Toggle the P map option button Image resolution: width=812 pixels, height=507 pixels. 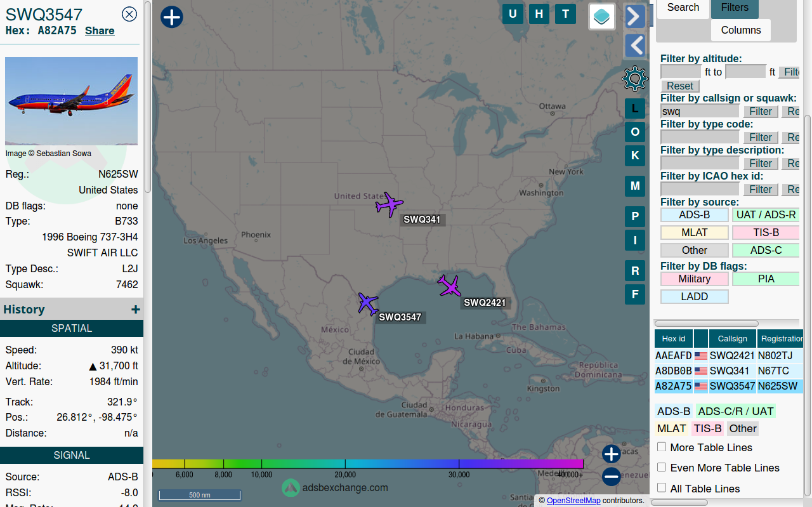click(635, 216)
